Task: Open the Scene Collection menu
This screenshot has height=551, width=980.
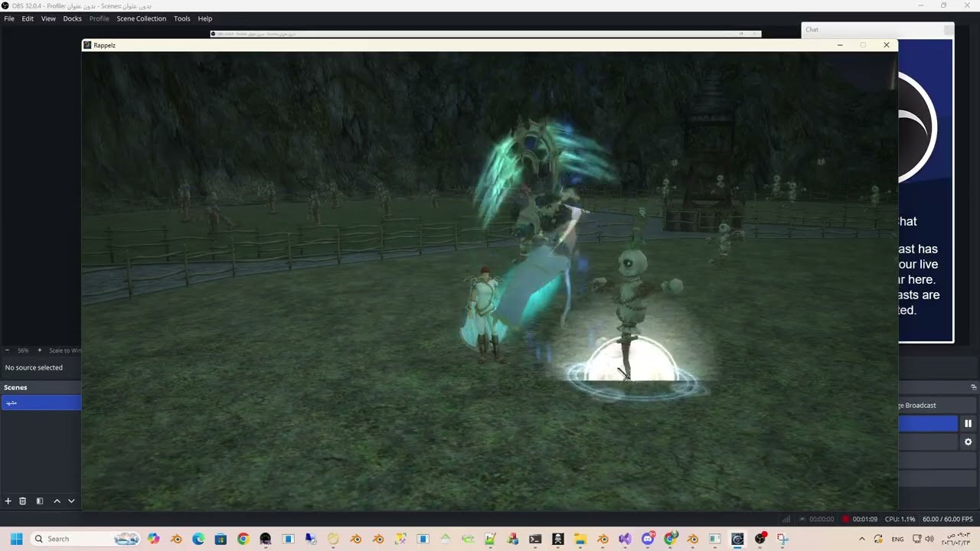Action: pos(141,18)
